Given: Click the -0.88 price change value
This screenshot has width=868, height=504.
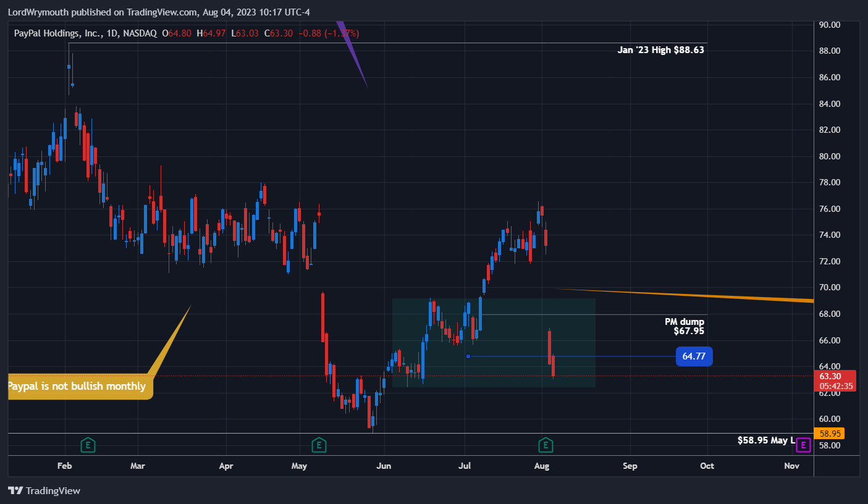Looking at the screenshot, I should [310, 33].
